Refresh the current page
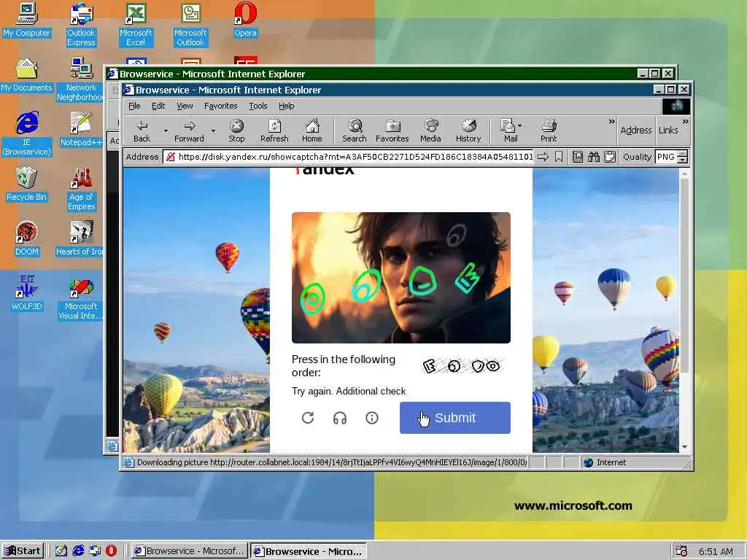Image resolution: width=747 pixels, height=560 pixels. click(x=274, y=131)
